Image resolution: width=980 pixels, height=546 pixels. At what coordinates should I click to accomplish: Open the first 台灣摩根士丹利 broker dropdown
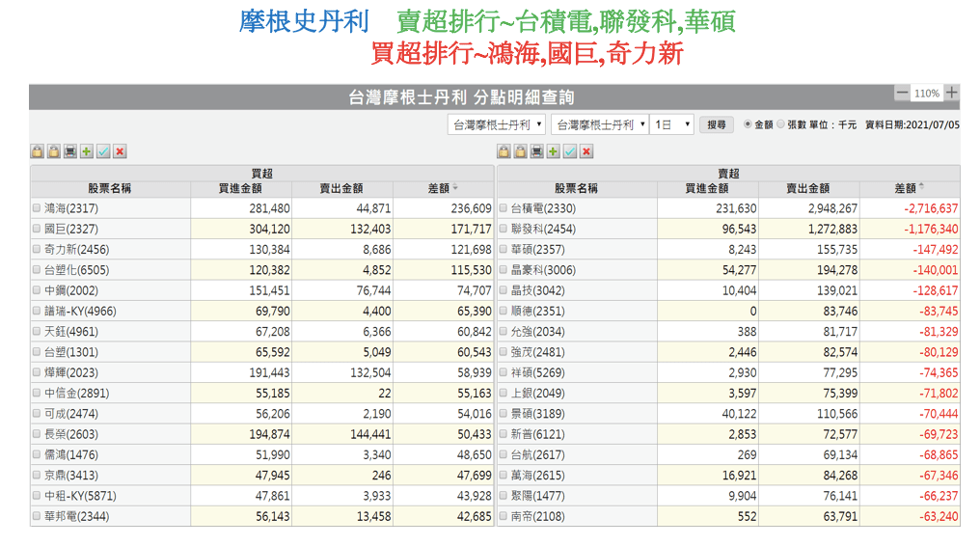pos(497,124)
